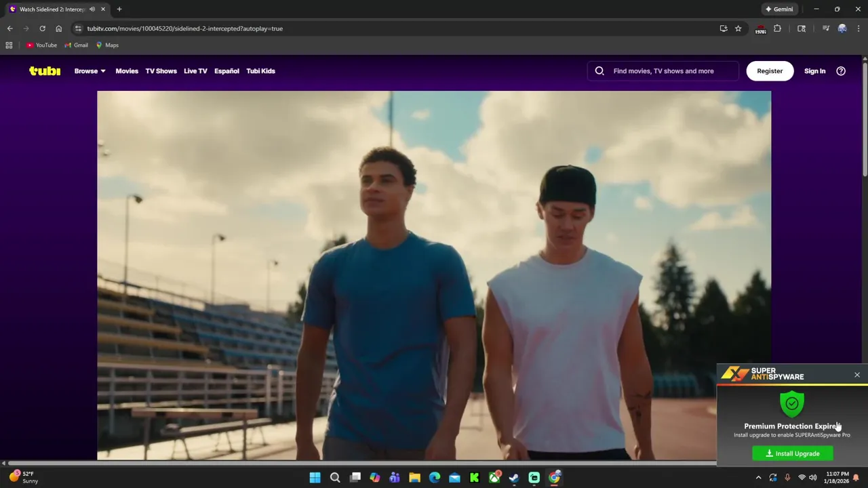Click the tubitv.com address bar URL
The height and width of the screenshot is (488, 868).
point(184,28)
